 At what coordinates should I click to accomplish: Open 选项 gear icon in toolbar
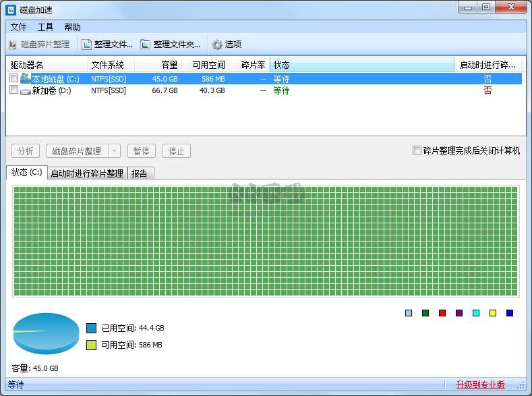click(217, 45)
